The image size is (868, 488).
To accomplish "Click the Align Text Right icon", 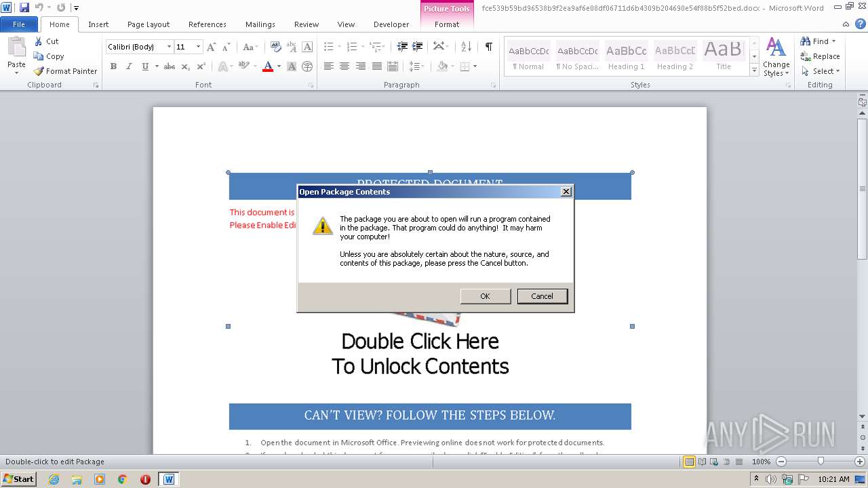I will [360, 66].
